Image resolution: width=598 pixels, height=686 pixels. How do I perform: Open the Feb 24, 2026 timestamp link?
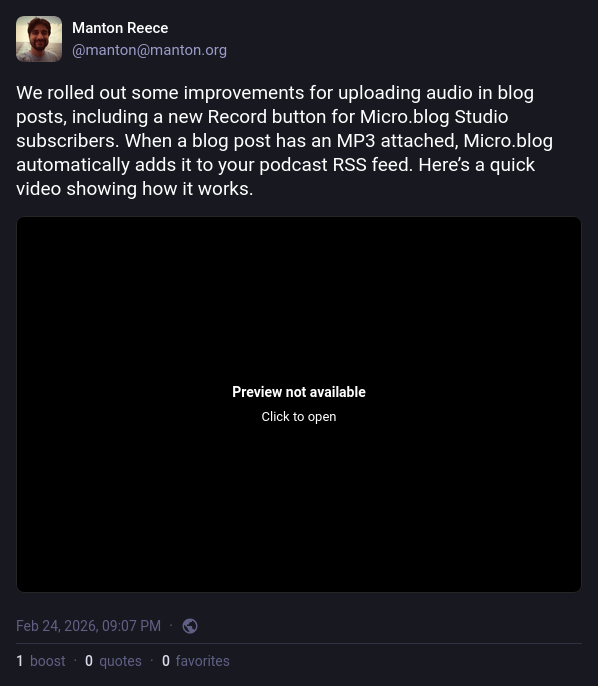[88, 626]
